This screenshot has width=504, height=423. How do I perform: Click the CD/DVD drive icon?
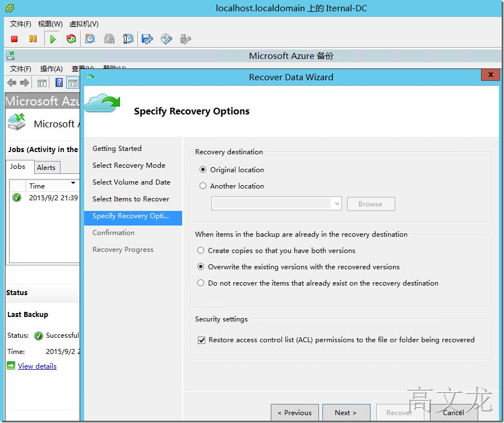pos(167,39)
